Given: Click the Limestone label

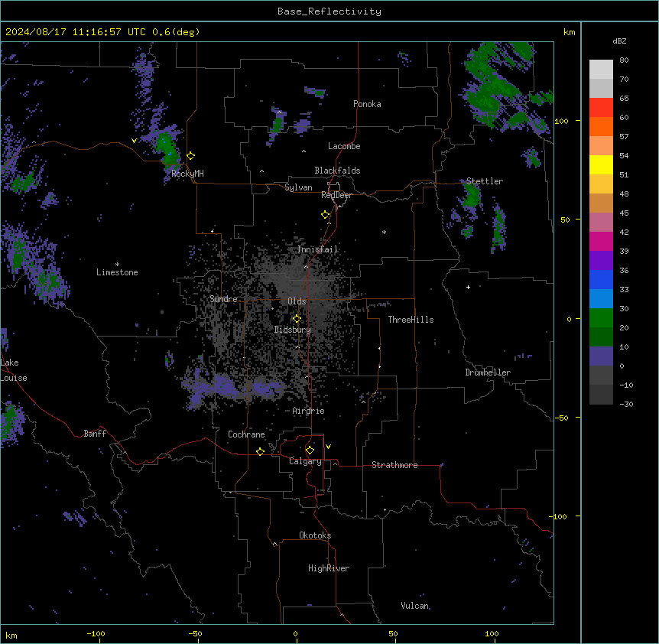Looking at the screenshot, I should click(x=117, y=272).
